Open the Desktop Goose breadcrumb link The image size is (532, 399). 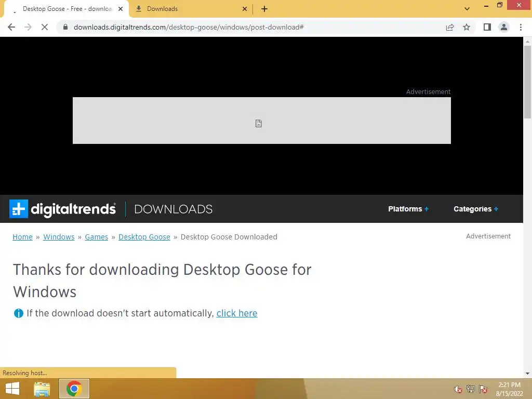coord(144,237)
